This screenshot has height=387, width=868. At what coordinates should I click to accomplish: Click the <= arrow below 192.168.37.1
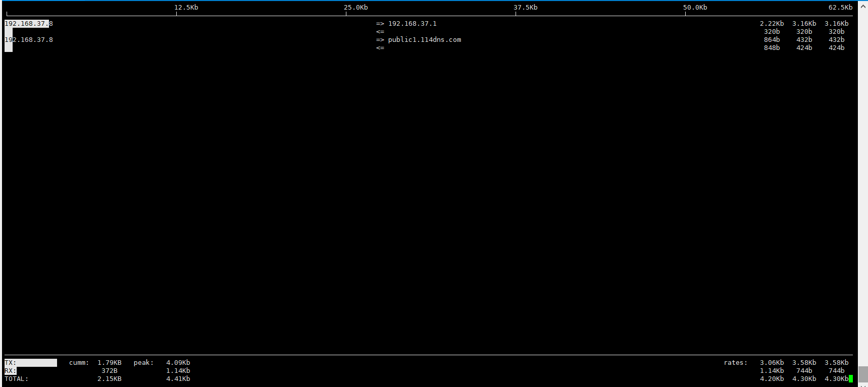(x=380, y=32)
